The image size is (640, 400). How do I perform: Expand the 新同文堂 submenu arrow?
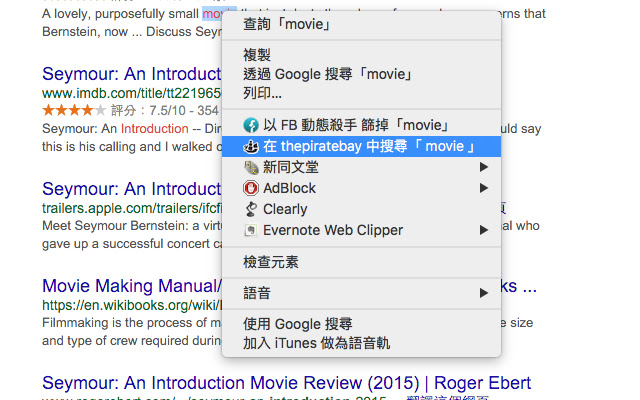484,167
